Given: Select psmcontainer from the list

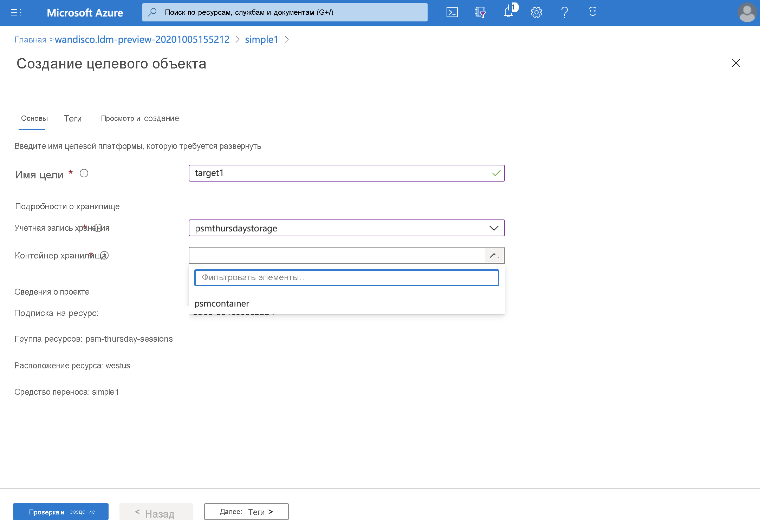Looking at the screenshot, I should pyautogui.click(x=222, y=303).
